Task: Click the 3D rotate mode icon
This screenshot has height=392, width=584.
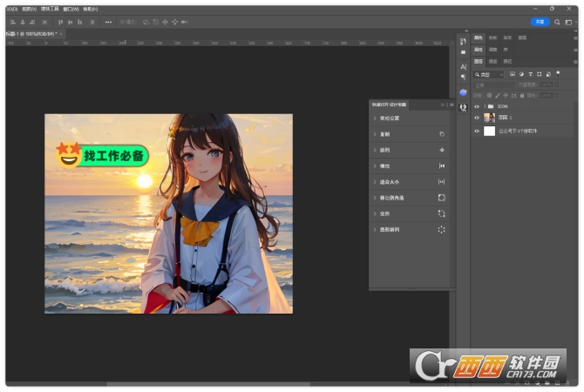Action: click(x=146, y=23)
